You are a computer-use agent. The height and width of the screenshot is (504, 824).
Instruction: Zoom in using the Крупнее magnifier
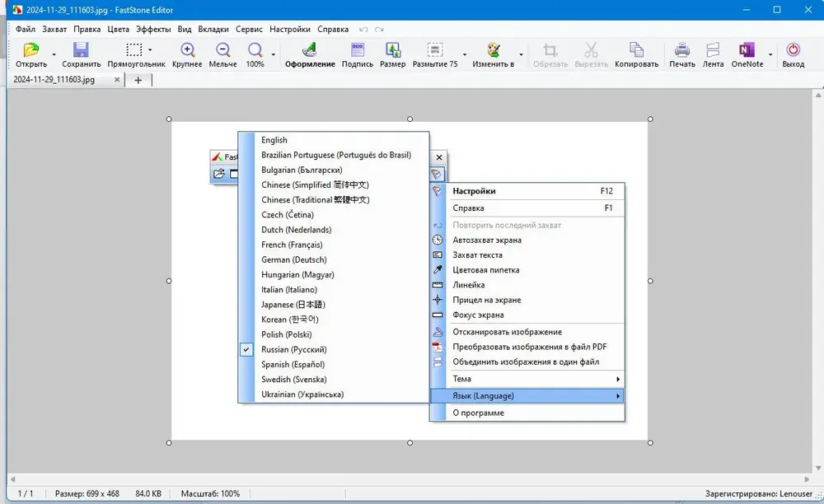click(x=187, y=50)
